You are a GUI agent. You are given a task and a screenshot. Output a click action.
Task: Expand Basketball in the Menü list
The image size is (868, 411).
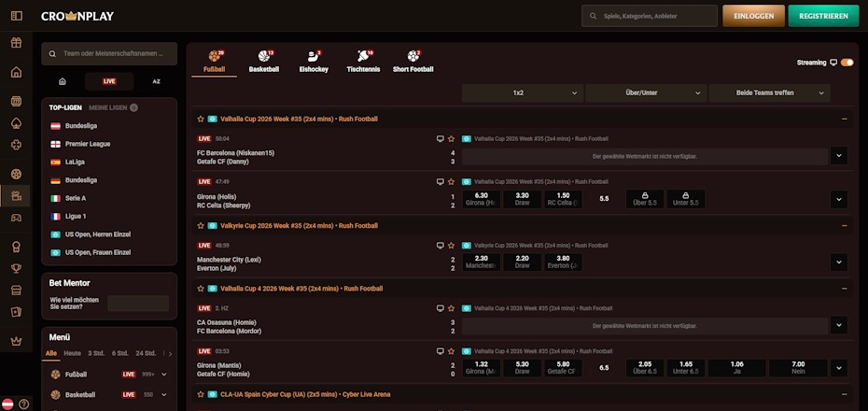[164, 395]
